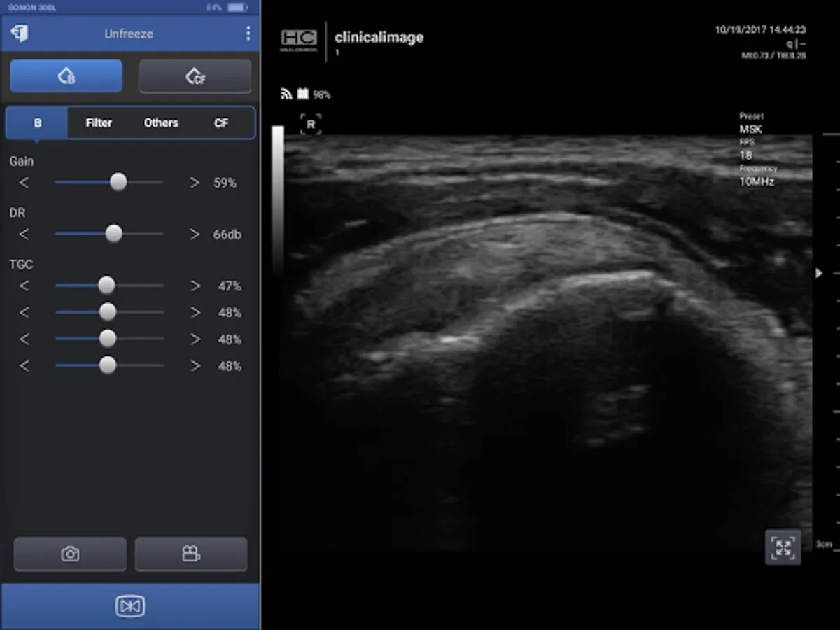This screenshot has width=840, height=630.
Task: Open the CF settings tab
Action: coord(221,122)
